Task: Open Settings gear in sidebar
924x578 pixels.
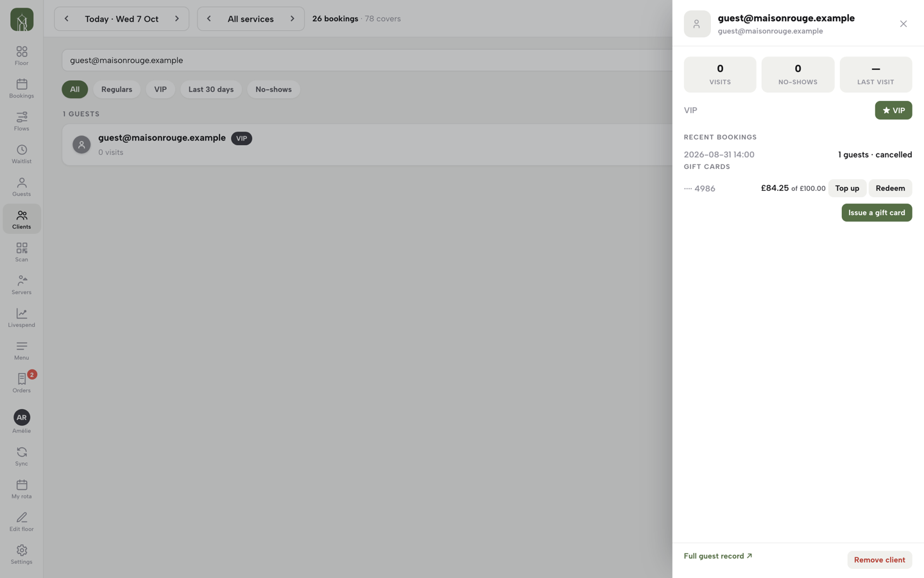Action: (x=22, y=554)
